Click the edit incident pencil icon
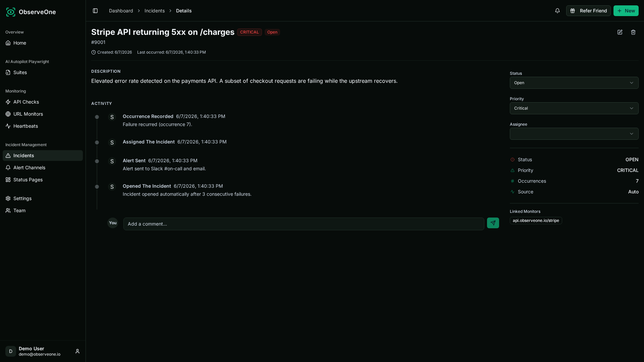Viewport: 644px width, 362px height. click(620, 32)
